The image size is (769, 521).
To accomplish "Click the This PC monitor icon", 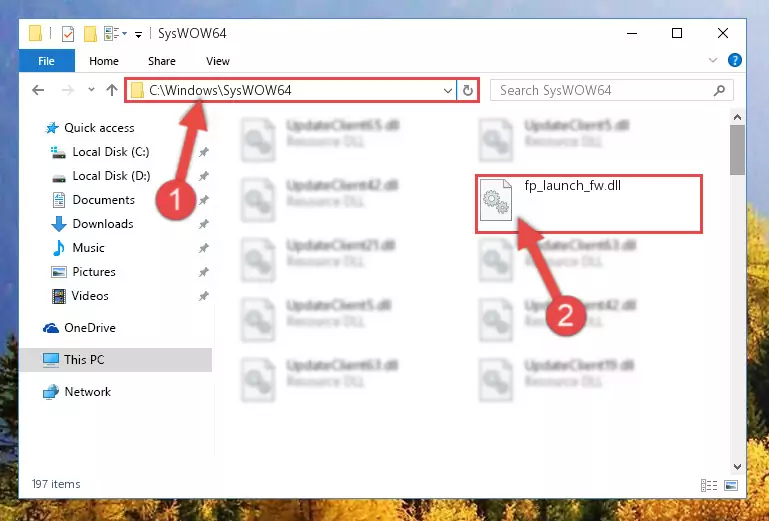I will pos(51,360).
